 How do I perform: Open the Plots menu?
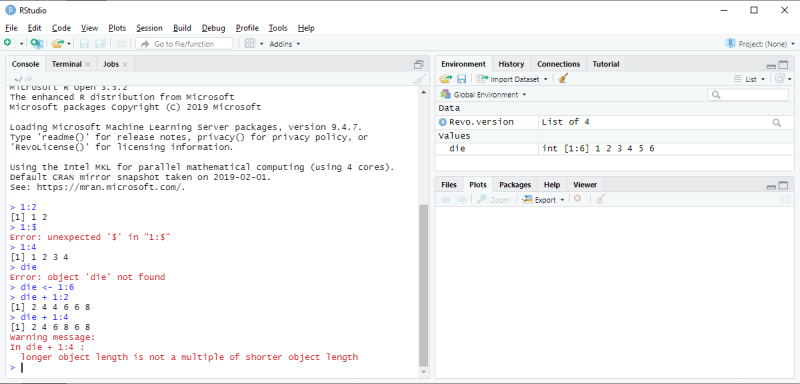[x=117, y=28]
